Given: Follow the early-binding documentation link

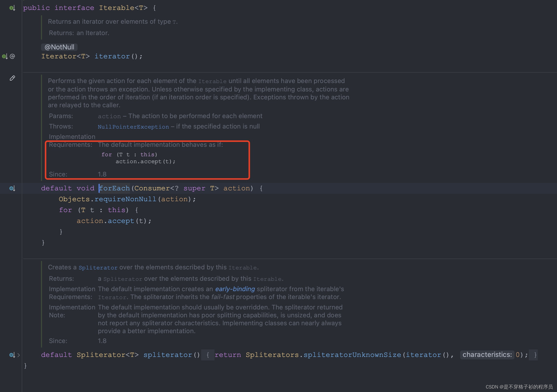Looking at the screenshot, I should (235, 289).
